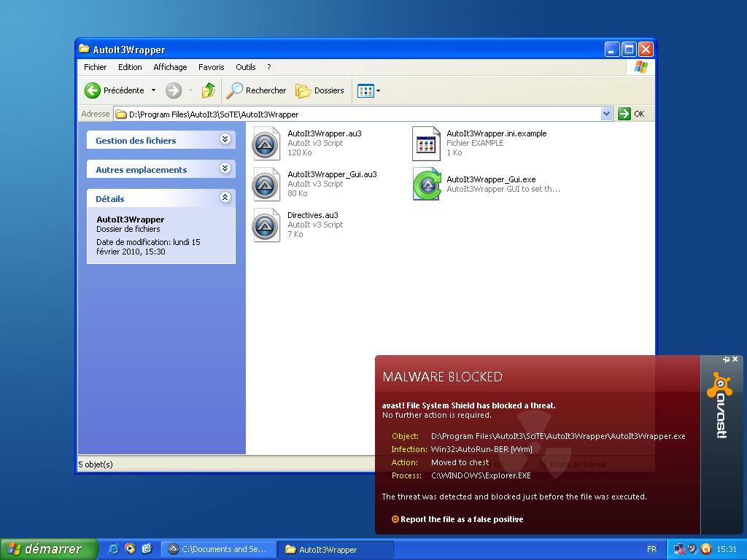
Task: Open the back history dropdown arrow
Action: [x=153, y=90]
